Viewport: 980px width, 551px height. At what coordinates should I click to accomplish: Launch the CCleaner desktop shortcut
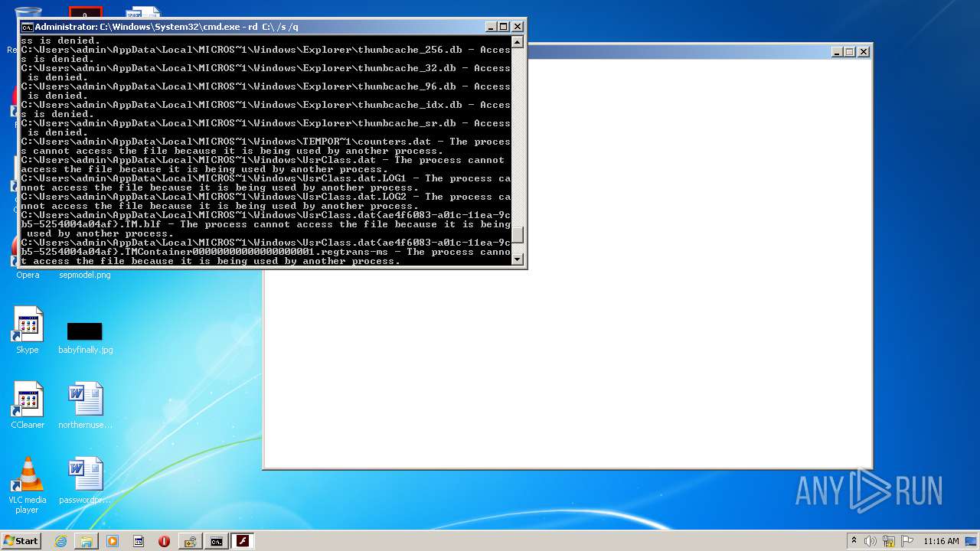28,405
